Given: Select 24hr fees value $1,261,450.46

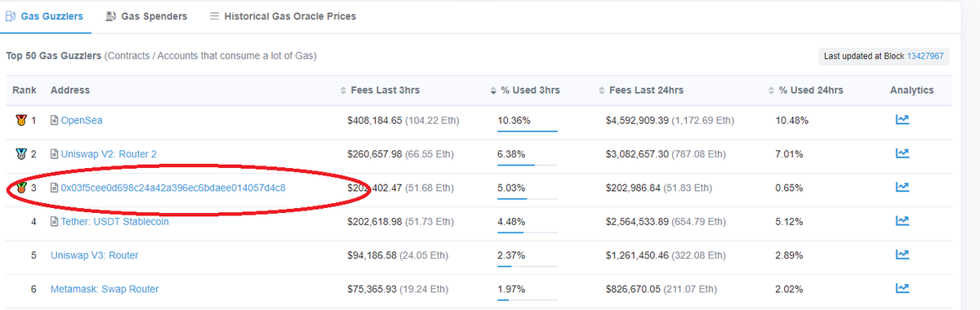Looking at the screenshot, I should click(637, 255).
